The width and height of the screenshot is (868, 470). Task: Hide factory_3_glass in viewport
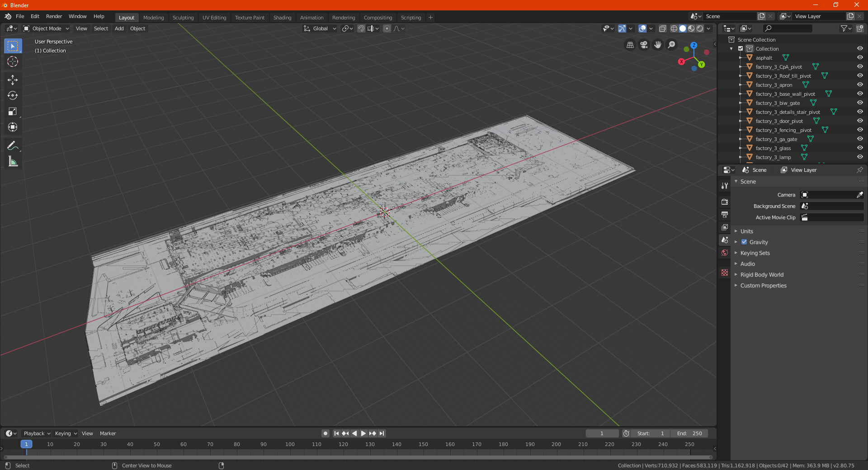tap(860, 148)
